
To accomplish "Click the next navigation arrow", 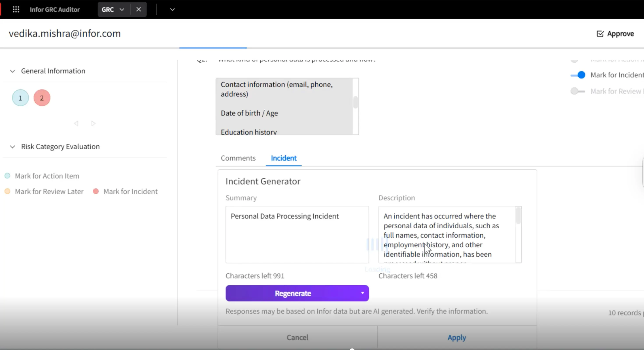I will (x=93, y=123).
